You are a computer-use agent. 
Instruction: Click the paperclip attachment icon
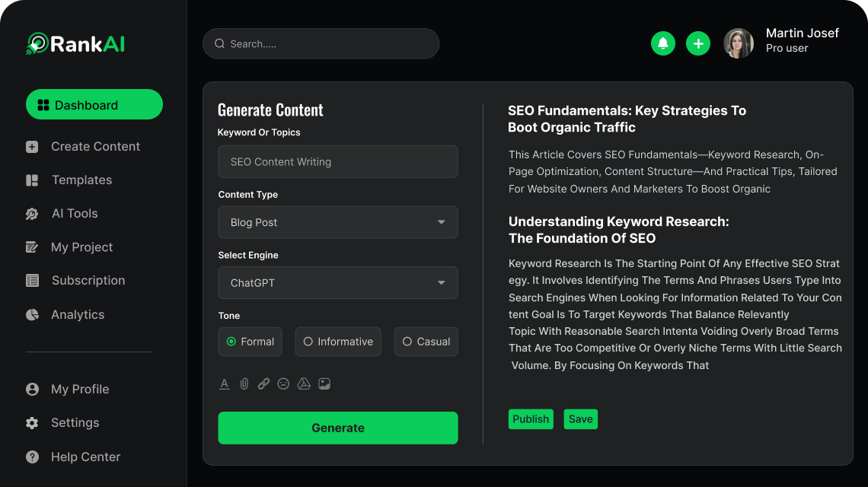pos(244,384)
